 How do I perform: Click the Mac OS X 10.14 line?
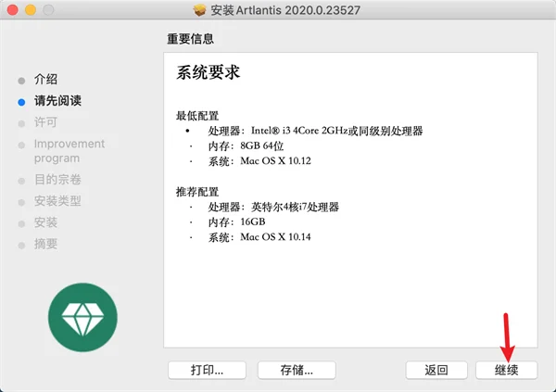(x=259, y=237)
